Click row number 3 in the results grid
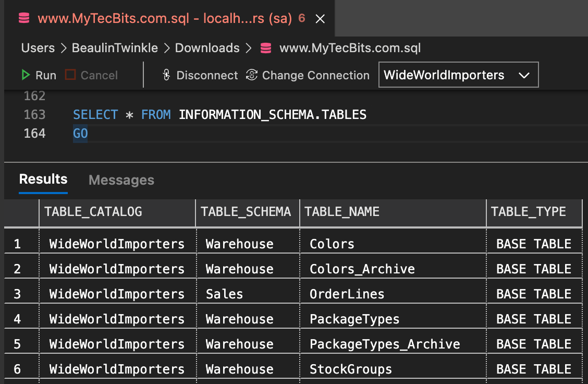 [x=21, y=294]
